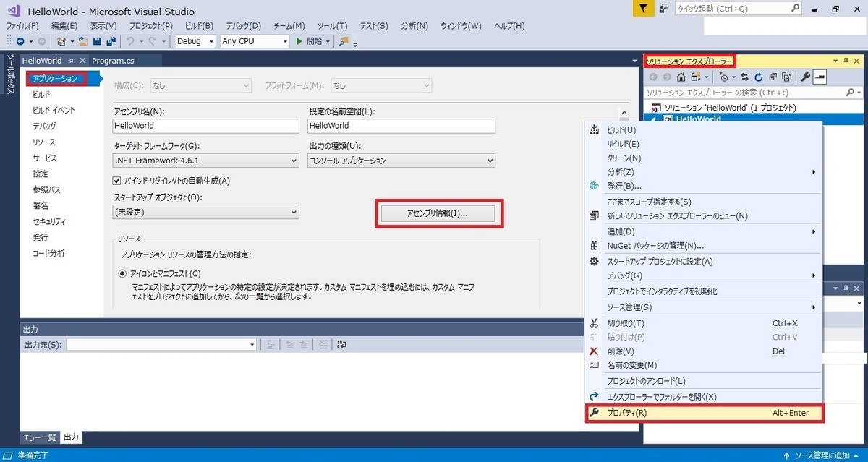Choose スタートアップ プロジェクトに設定(A)
Image resolution: width=868 pixels, height=462 pixels.
click(x=703, y=261)
